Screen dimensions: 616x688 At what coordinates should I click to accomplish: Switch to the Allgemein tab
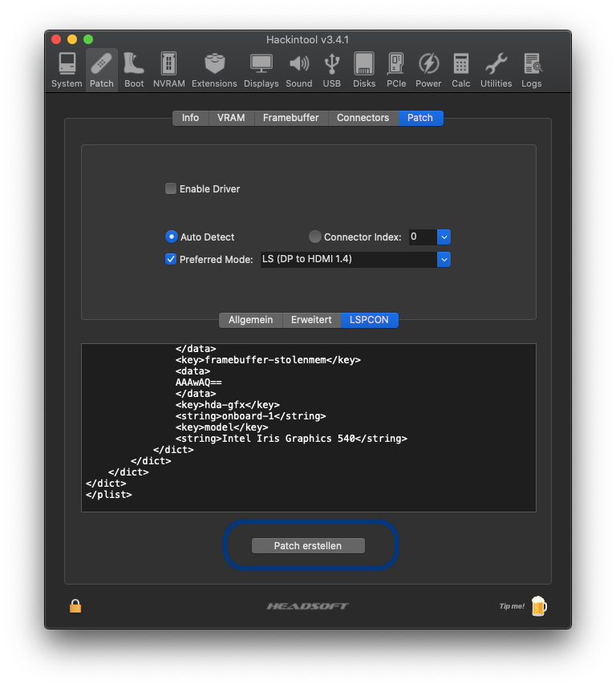pos(250,320)
